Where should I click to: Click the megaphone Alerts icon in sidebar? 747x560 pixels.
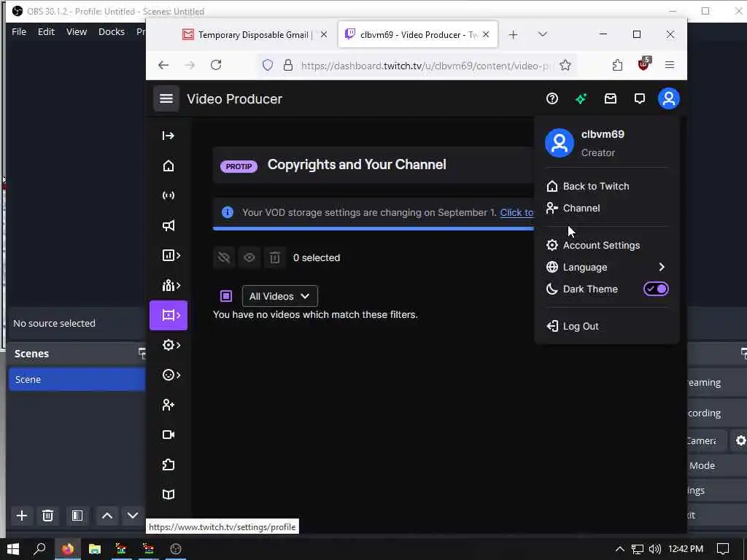pyautogui.click(x=169, y=226)
